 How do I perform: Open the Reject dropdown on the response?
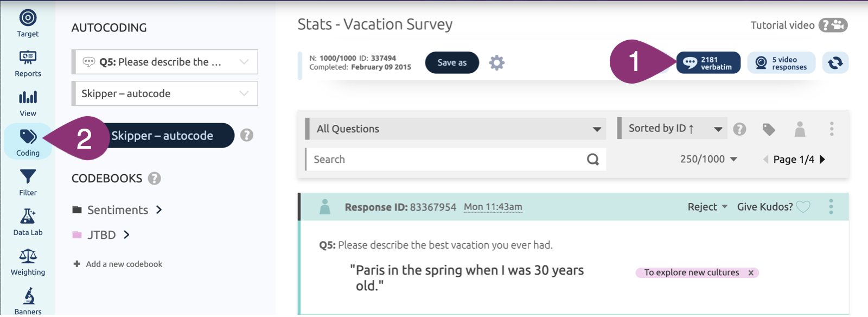click(x=707, y=207)
